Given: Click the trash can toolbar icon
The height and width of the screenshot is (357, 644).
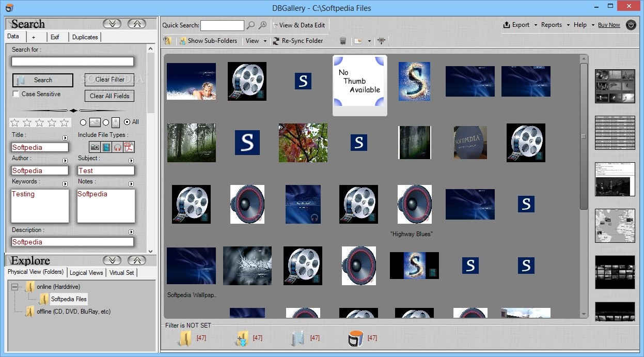Looking at the screenshot, I should (343, 41).
